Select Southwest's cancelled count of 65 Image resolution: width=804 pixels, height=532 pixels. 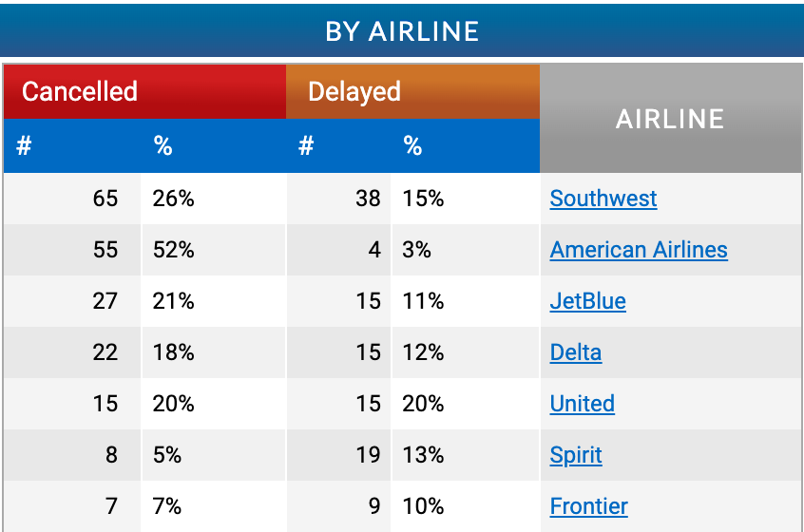point(105,199)
